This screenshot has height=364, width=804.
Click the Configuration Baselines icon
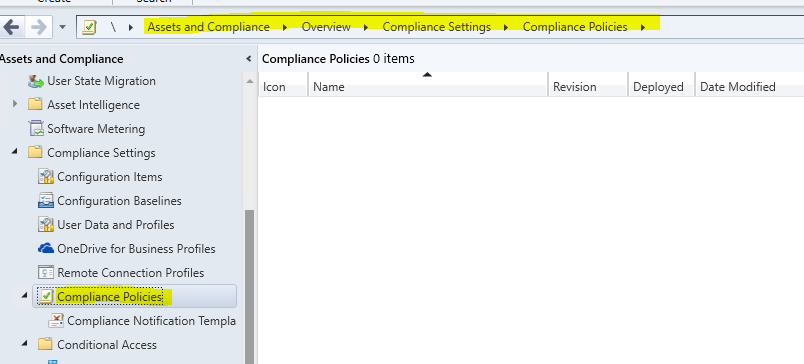pos(46,201)
